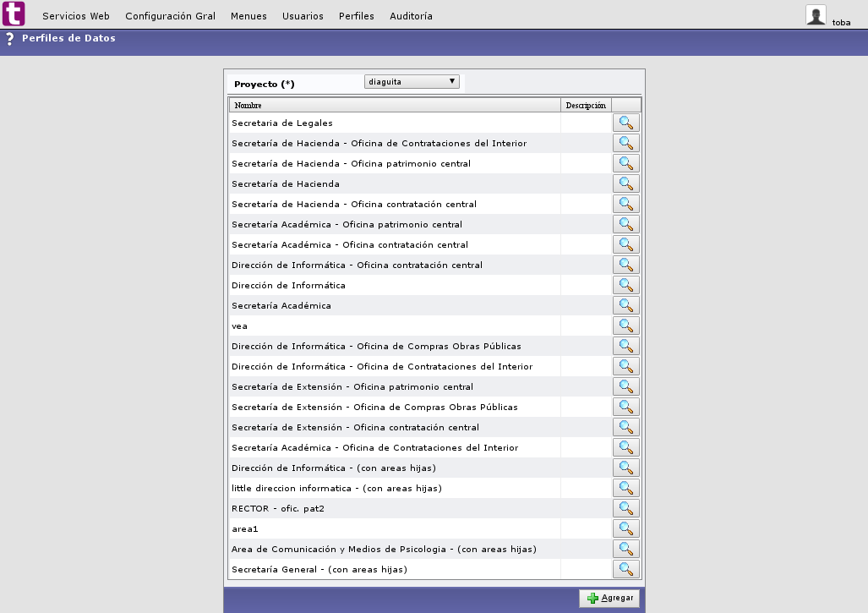This screenshot has width=868, height=613.
Task: Open Dirección de Informática profile with magnifier icon
Action: point(625,284)
